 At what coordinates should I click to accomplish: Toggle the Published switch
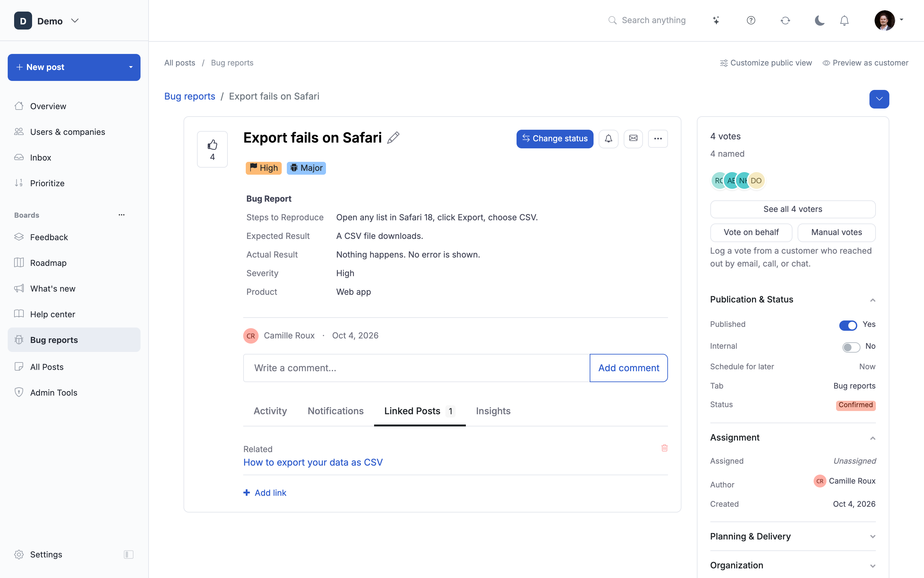pyautogui.click(x=848, y=325)
